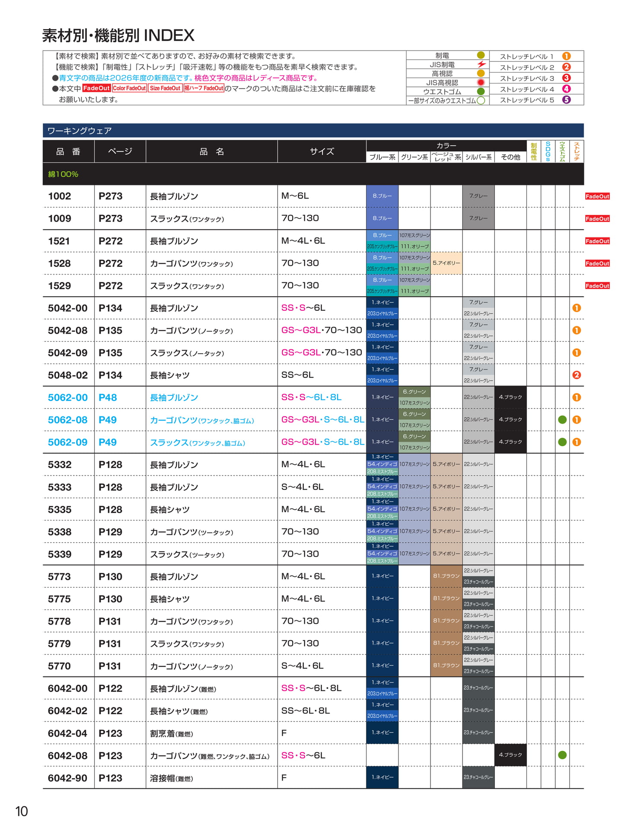Click the stretch level 1 icon in row 5042-00
The image size is (644, 830).
(x=577, y=308)
